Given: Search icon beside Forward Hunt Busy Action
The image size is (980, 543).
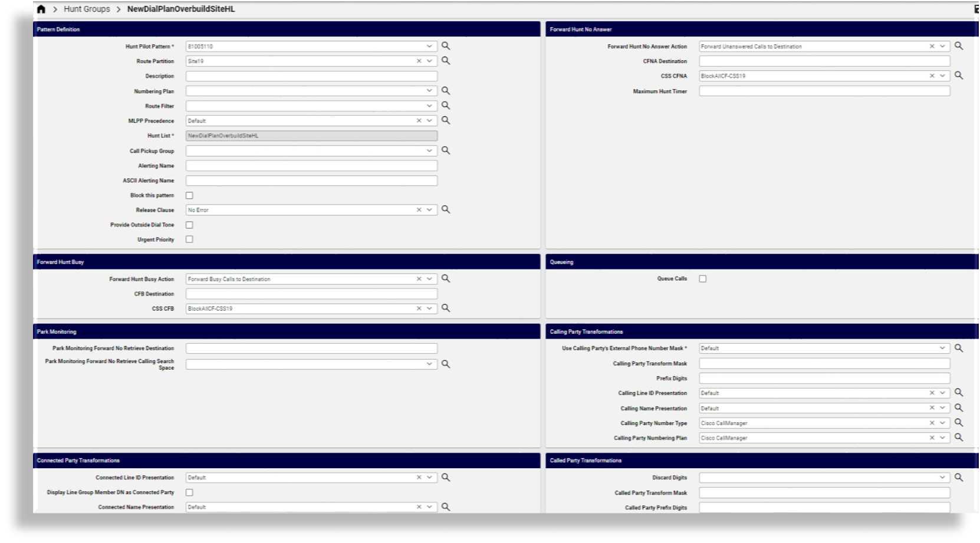Looking at the screenshot, I should click(446, 278).
